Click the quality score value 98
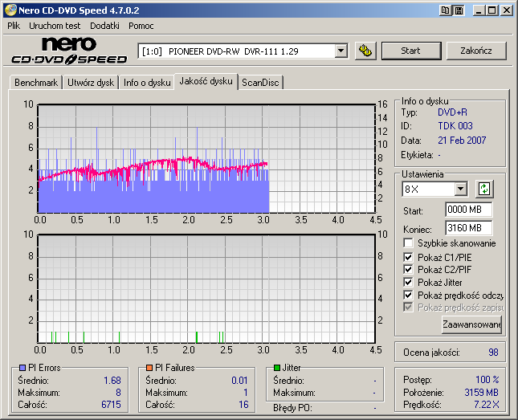This screenshot has height=420, width=518. click(493, 353)
